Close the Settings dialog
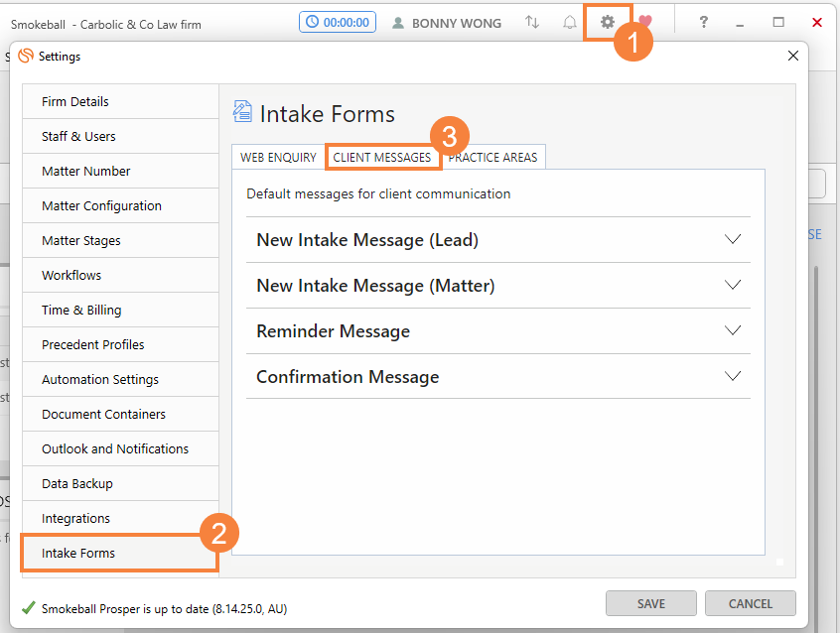The image size is (840, 633). [793, 56]
